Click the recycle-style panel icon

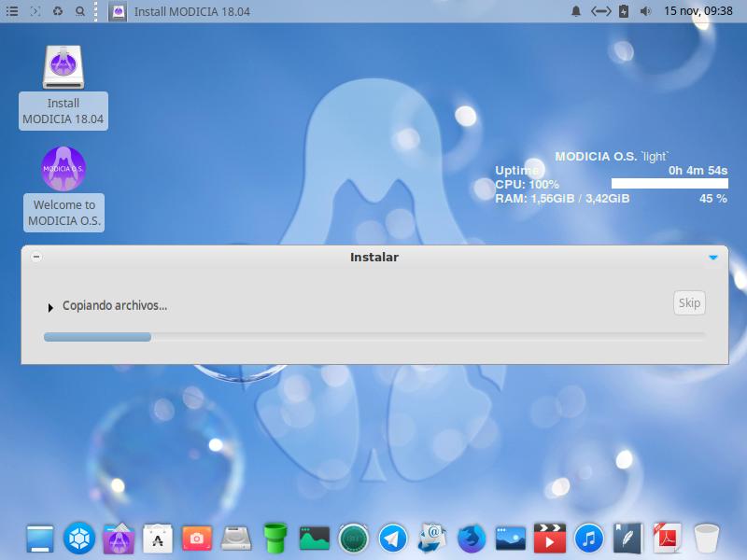[x=58, y=11]
